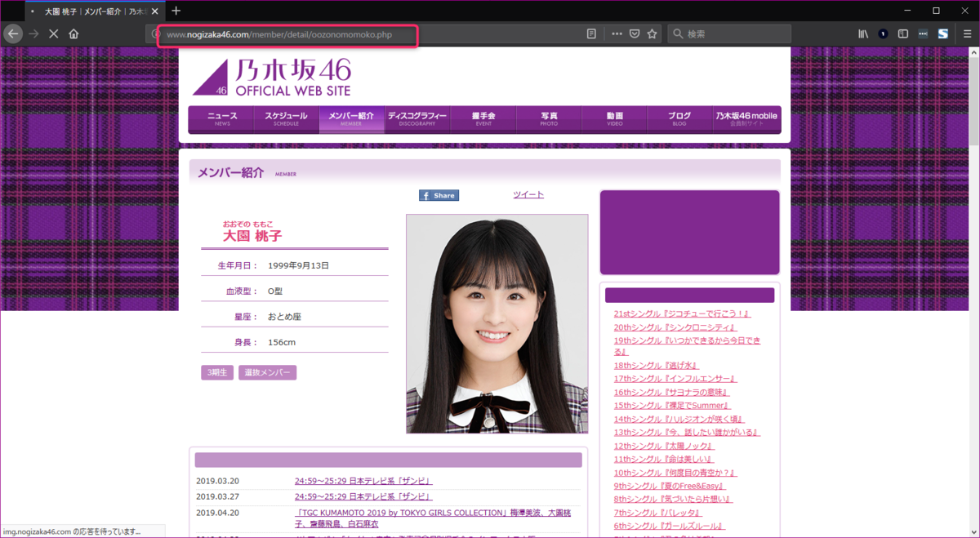
Task: Toggle reader view in address bar
Action: [x=591, y=34]
